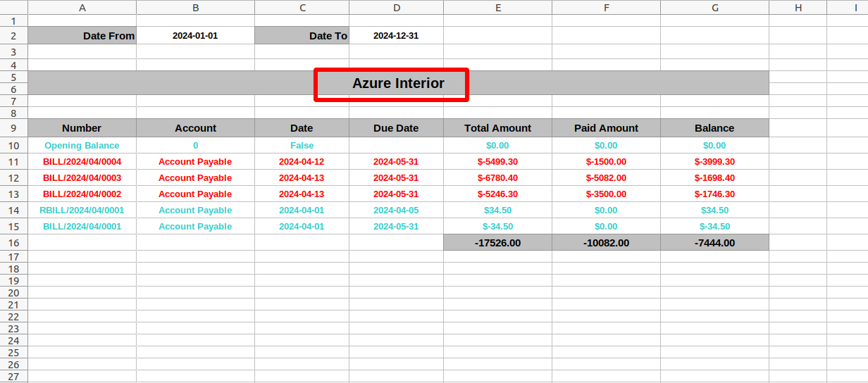Click the 2024-01-01 date cell
The width and height of the screenshot is (868, 383).
[195, 35]
